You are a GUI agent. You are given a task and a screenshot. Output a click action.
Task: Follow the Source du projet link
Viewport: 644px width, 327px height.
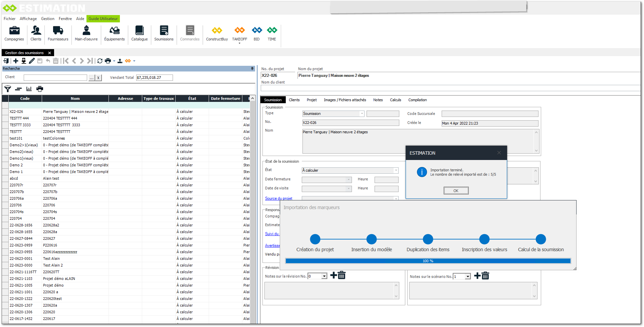coord(279,198)
